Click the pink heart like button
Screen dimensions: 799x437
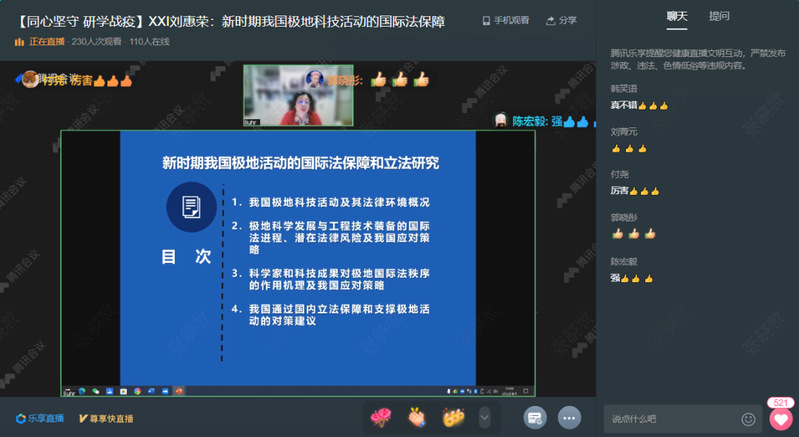[x=780, y=418]
